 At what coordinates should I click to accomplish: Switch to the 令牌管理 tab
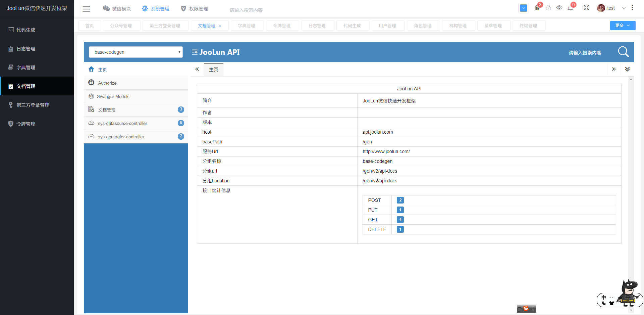click(x=282, y=26)
